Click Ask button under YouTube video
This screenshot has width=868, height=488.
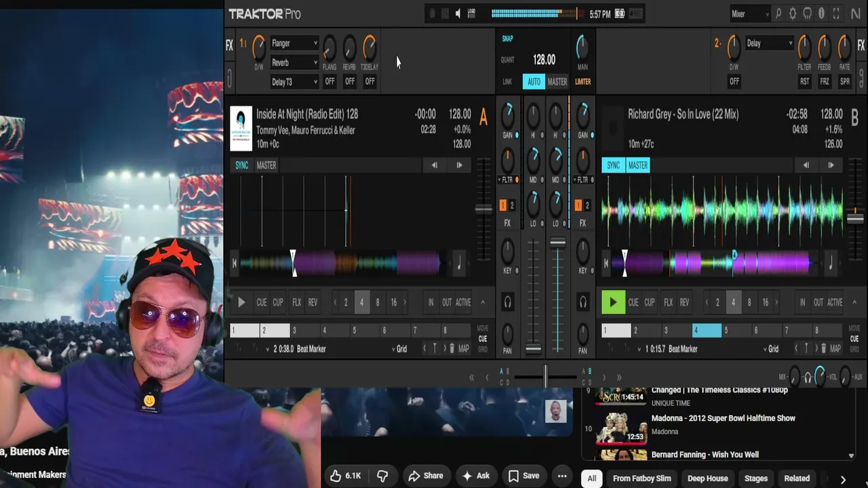[476, 476]
